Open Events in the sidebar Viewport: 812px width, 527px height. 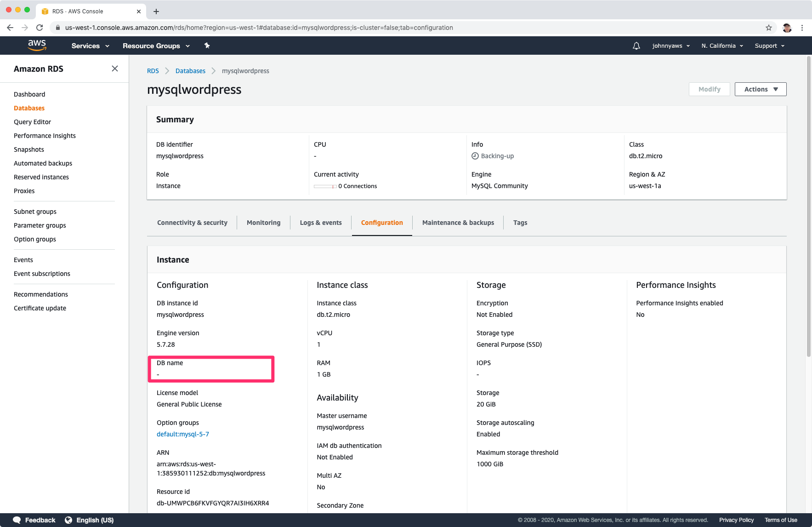coord(23,260)
